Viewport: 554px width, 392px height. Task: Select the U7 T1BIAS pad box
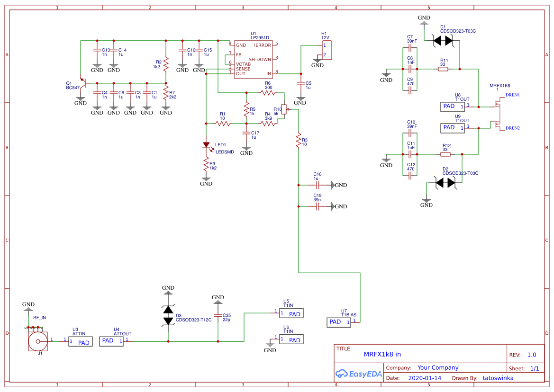(339, 322)
